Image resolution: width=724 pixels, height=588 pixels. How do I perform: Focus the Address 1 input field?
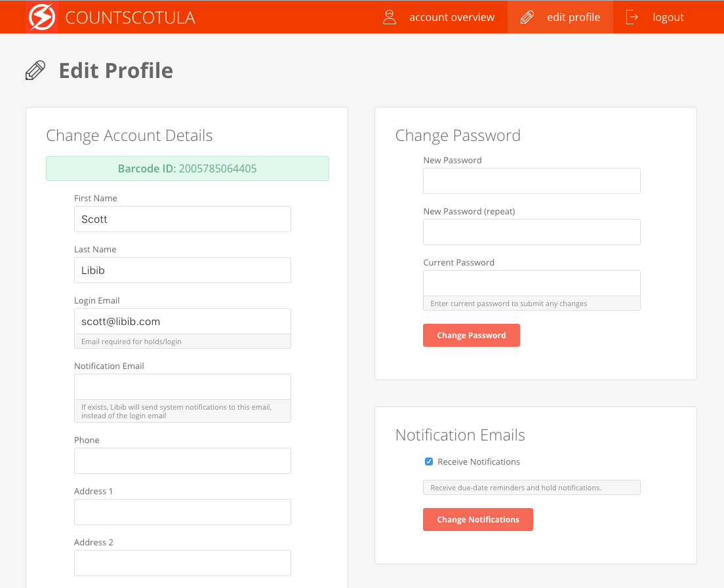pos(182,512)
